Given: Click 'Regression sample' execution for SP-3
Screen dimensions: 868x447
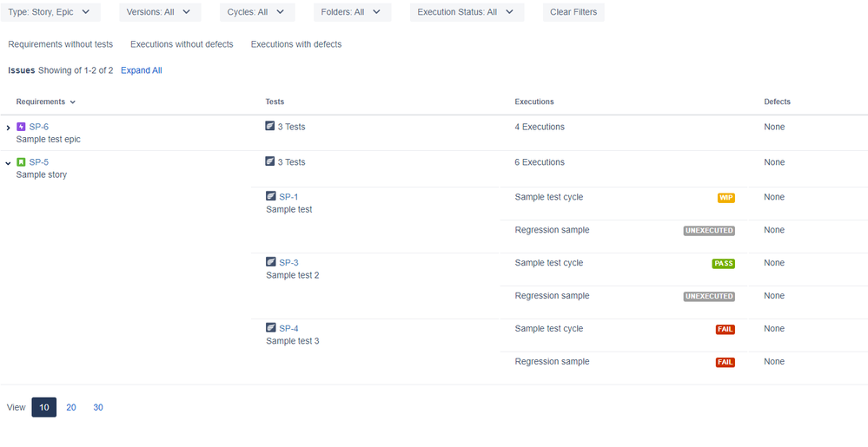Looking at the screenshot, I should [x=552, y=295].
